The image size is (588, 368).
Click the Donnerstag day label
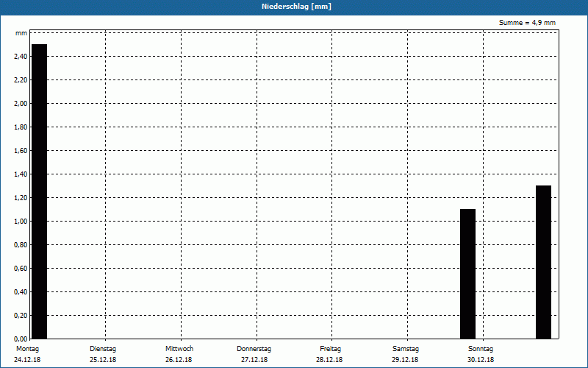click(x=254, y=349)
